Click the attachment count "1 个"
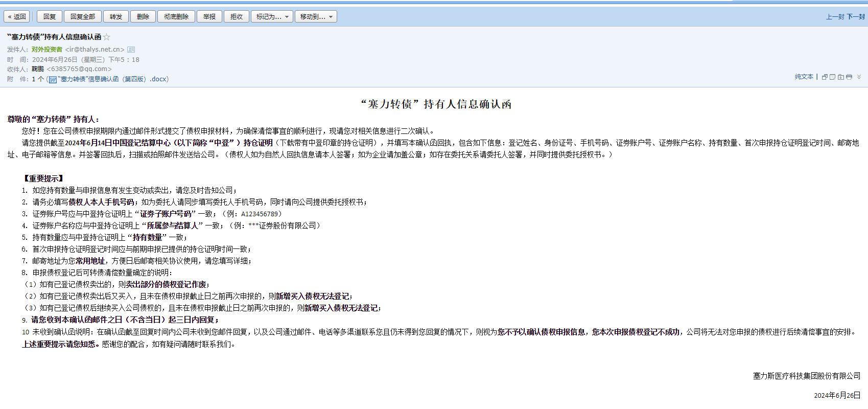Screen dimensions: 868x409 pos(38,79)
